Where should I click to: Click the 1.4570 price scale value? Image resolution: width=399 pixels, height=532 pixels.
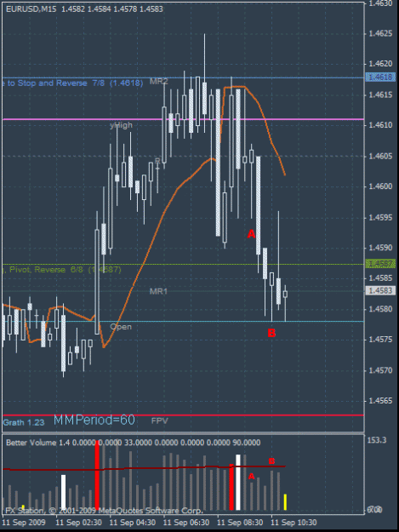coord(380,370)
